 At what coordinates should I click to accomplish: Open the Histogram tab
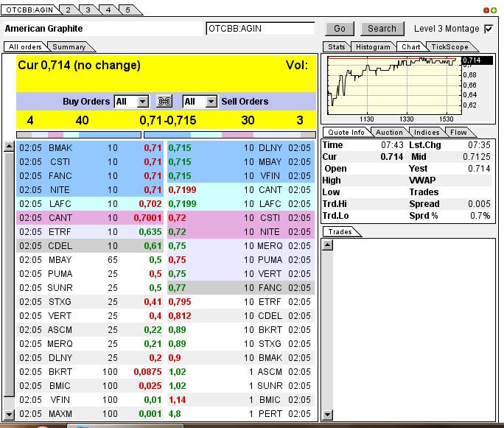pyautogui.click(x=372, y=46)
